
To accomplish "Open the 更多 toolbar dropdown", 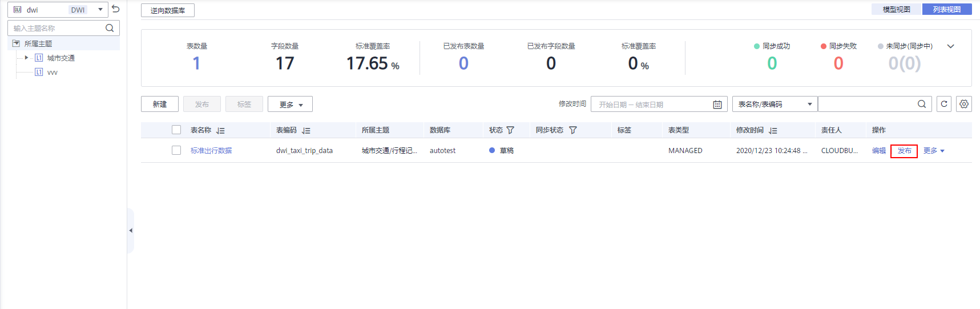I will (290, 104).
